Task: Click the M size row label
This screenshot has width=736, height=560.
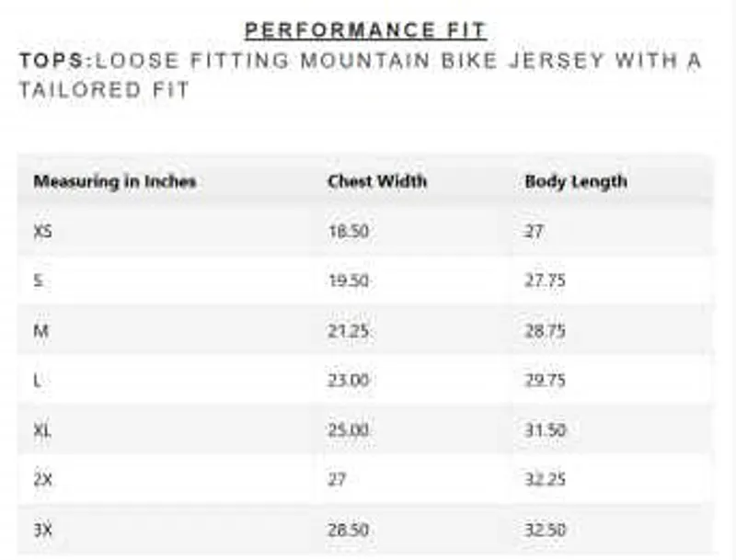Action: (40, 331)
